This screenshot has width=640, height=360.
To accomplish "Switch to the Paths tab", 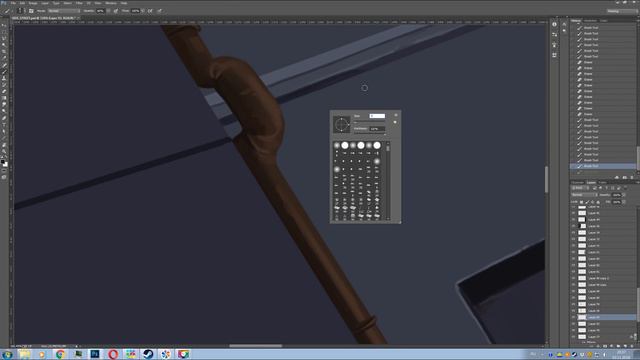I will coord(602,182).
